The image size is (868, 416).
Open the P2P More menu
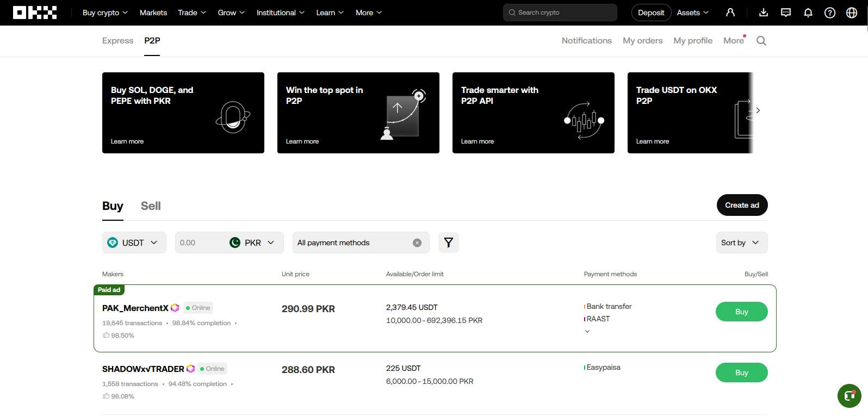click(x=734, y=41)
